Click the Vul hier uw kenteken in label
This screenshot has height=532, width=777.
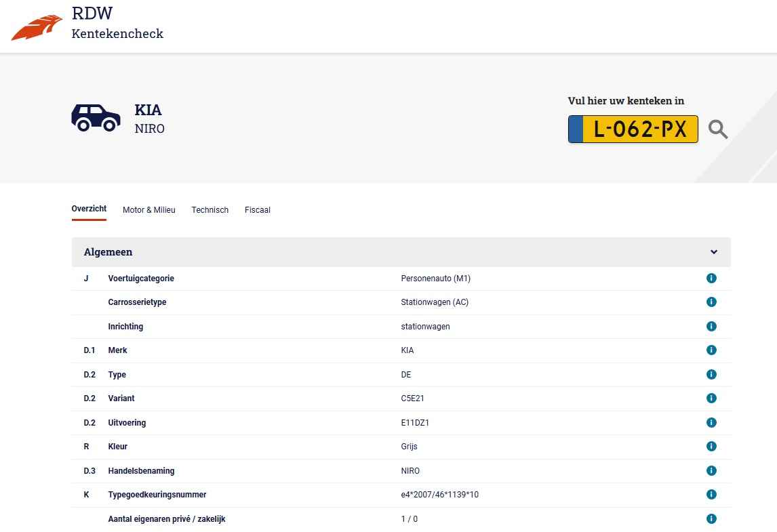(x=626, y=100)
